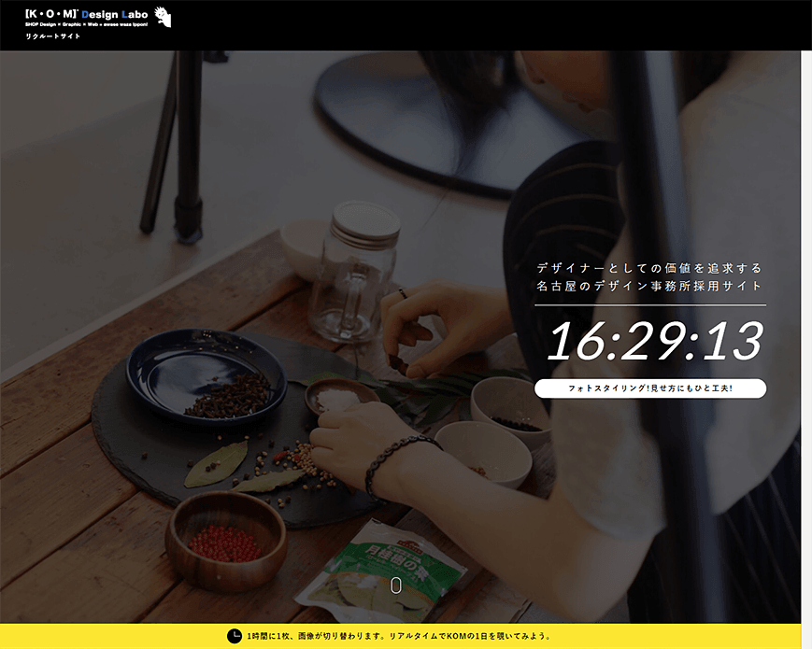Click the 月桂樹の葉 green packet in photo
The width and height of the screenshot is (812, 649).
pos(382,571)
